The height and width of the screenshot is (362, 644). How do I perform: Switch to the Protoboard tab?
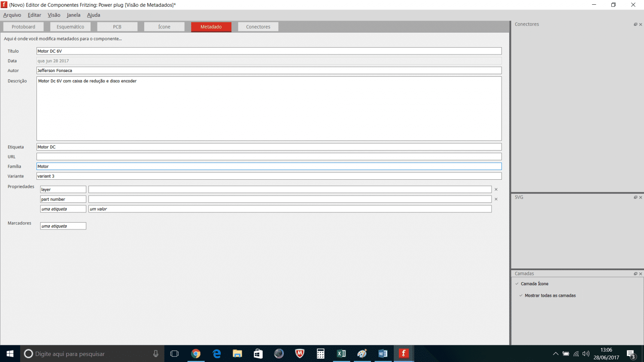tap(24, 27)
